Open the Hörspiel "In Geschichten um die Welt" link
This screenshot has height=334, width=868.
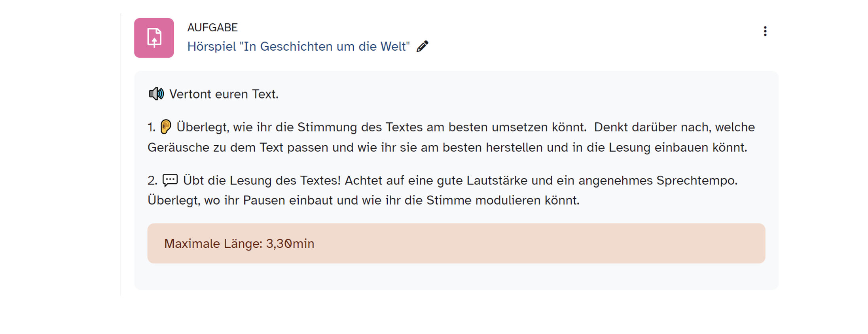click(298, 46)
